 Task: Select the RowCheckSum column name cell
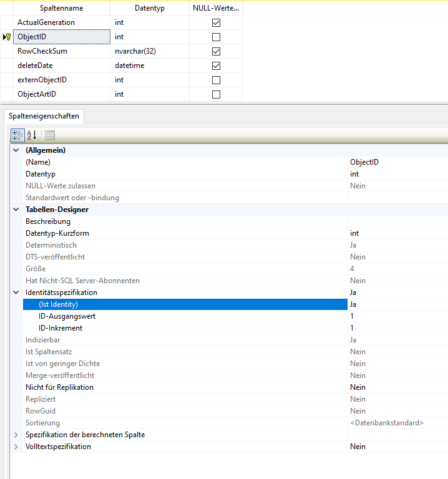point(61,51)
